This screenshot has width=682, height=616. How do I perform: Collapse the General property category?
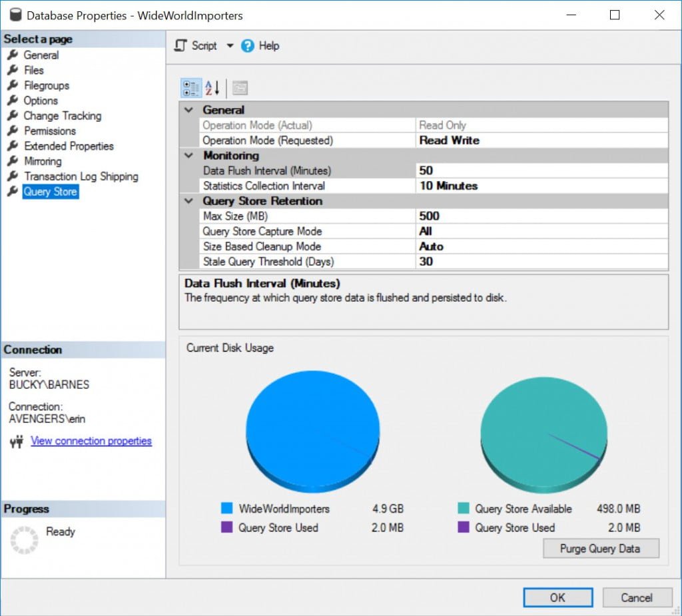click(188, 110)
